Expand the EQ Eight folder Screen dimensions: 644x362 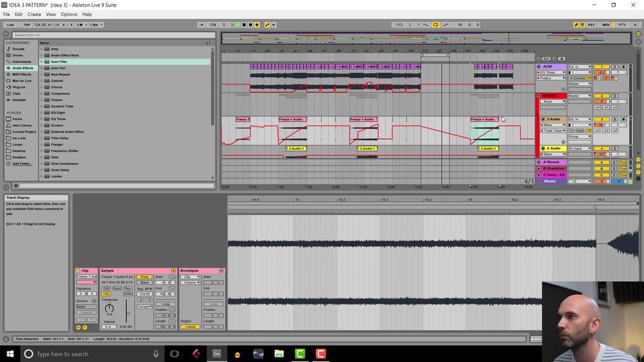[x=42, y=113]
